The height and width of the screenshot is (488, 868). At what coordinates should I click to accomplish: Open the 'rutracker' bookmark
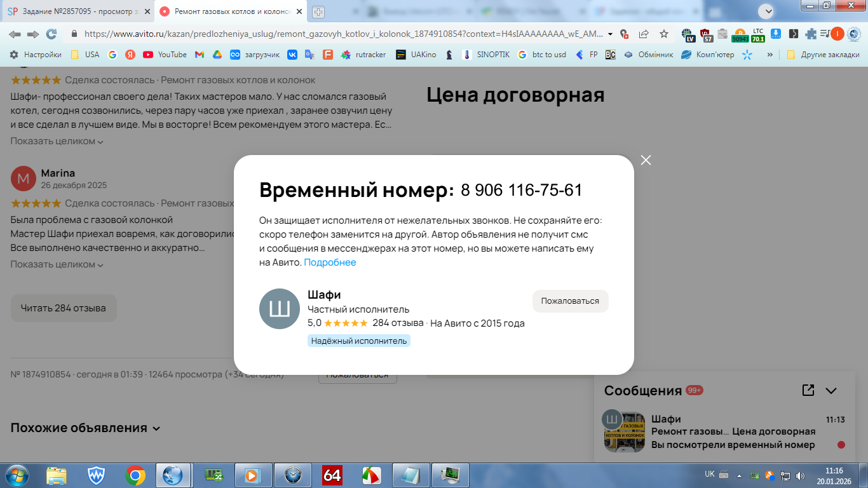(x=363, y=55)
